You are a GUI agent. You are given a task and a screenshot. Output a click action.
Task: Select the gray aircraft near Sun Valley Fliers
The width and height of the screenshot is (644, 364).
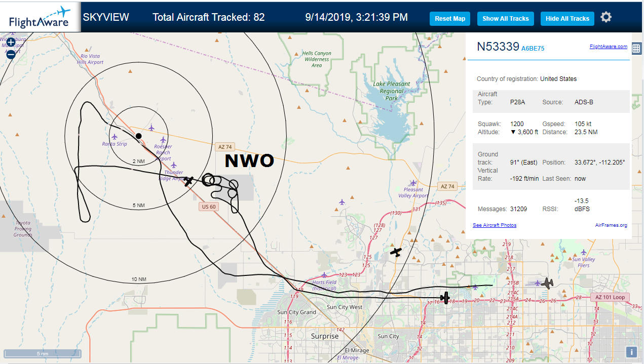tap(547, 283)
